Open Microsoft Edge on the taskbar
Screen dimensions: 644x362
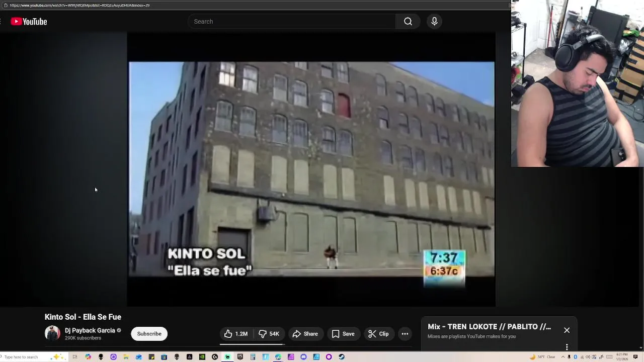coord(278,357)
